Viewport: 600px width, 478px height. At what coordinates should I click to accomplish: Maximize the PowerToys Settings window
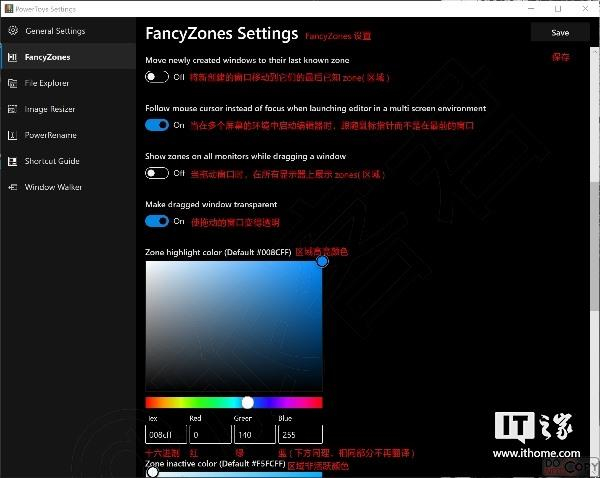point(558,8)
